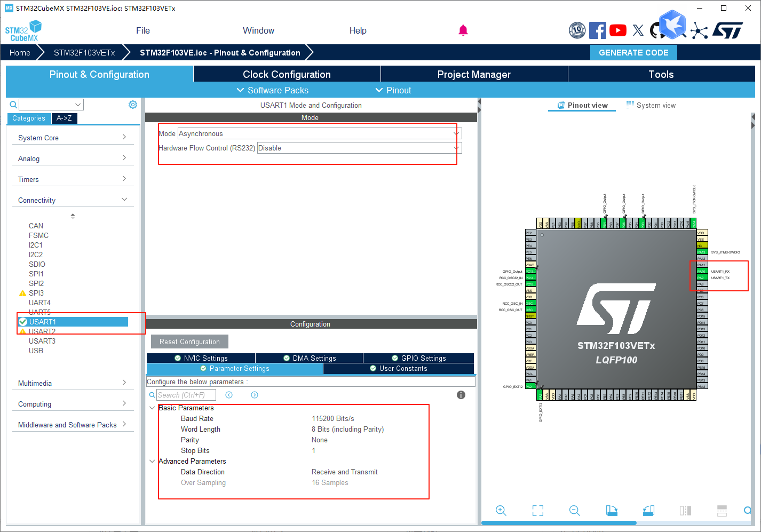Click the horizontal split view icon
This screenshot has height=532, width=761.
[x=722, y=511]
